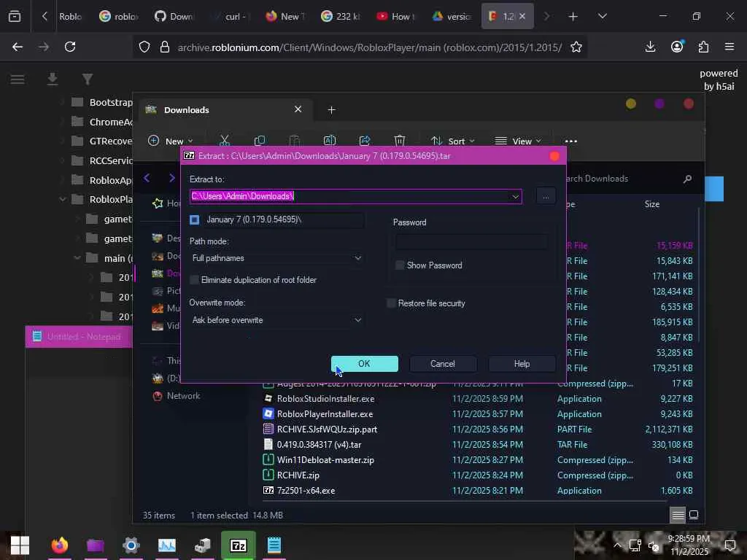Click the File Explorer back arrow
Image resolution: width=747 pixels, height=560 pixels.
point(147,178)
